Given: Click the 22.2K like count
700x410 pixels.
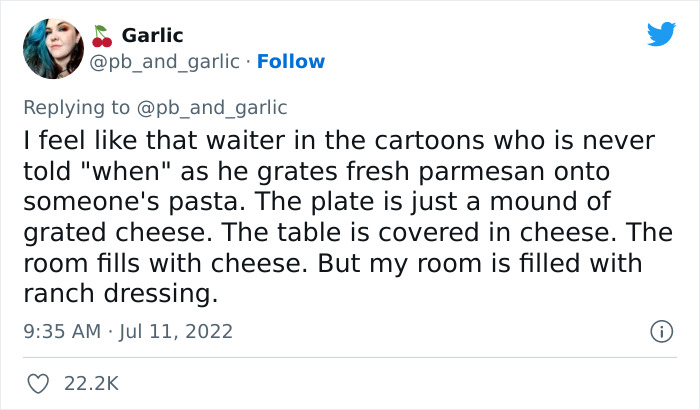Looking at the screenshot, I should pos(92,383).
